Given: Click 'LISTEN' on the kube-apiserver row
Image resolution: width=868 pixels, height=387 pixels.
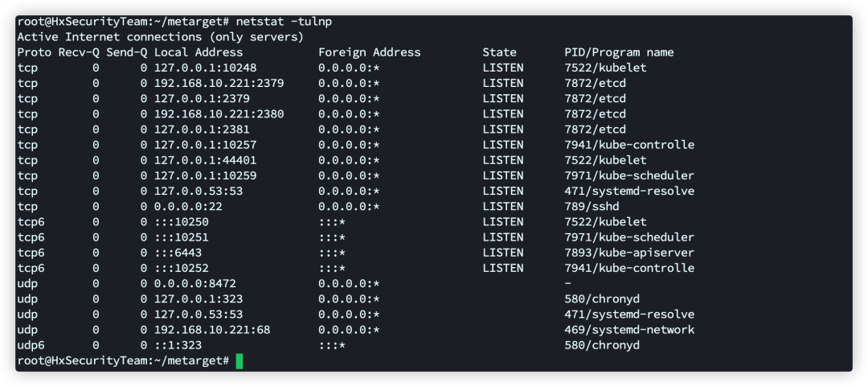Looking at the screenshot, I should (x=502, y=253).
